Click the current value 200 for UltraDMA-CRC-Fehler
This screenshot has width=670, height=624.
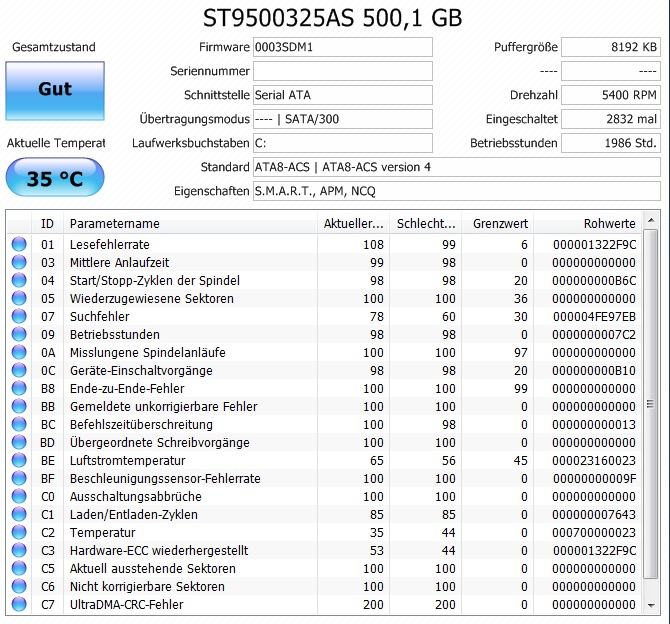point(373,604)
